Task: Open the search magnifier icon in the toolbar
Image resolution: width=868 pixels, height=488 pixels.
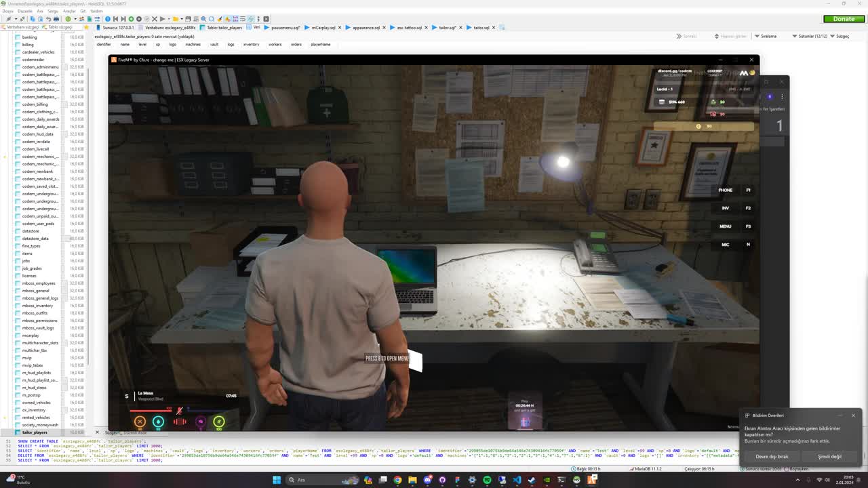Action: coord(205,19)
